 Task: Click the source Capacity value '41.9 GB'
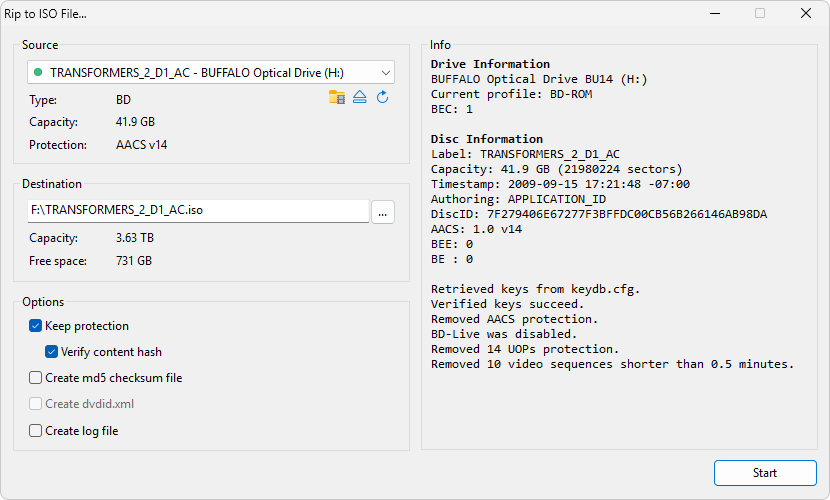136,122
